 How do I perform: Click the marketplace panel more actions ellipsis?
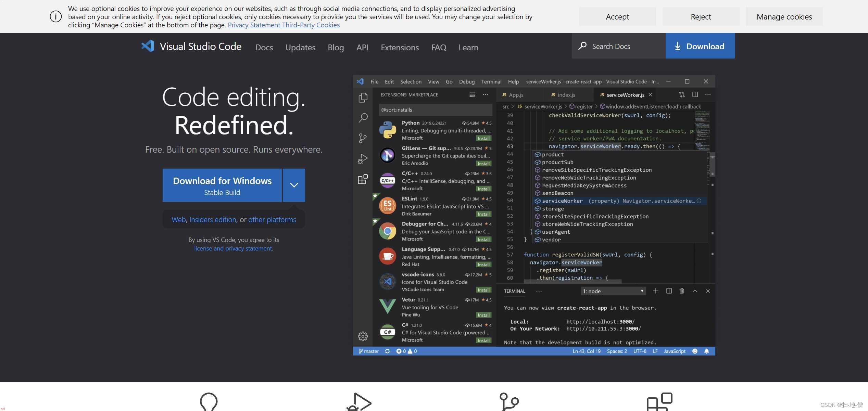coord(486,95)
